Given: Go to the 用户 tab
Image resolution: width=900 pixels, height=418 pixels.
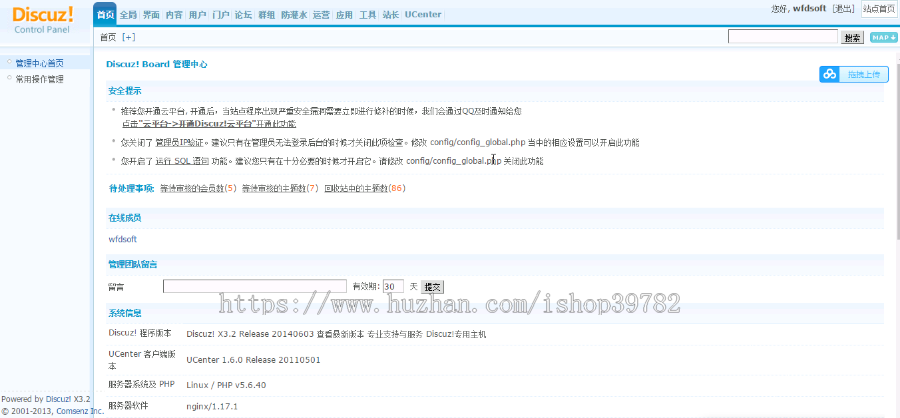Looking at the screenshot, I should [197, 15].
